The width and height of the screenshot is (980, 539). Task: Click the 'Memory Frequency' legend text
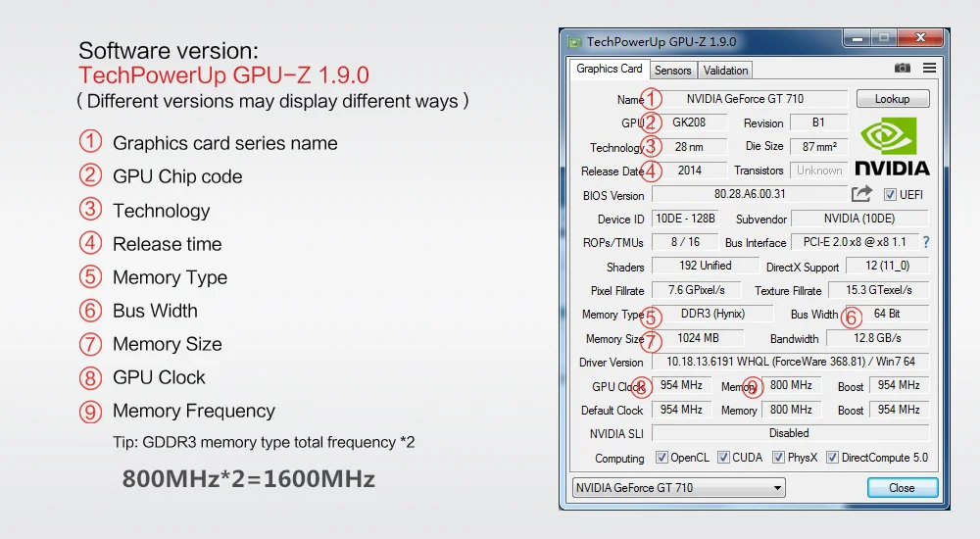tap(194, 411)
